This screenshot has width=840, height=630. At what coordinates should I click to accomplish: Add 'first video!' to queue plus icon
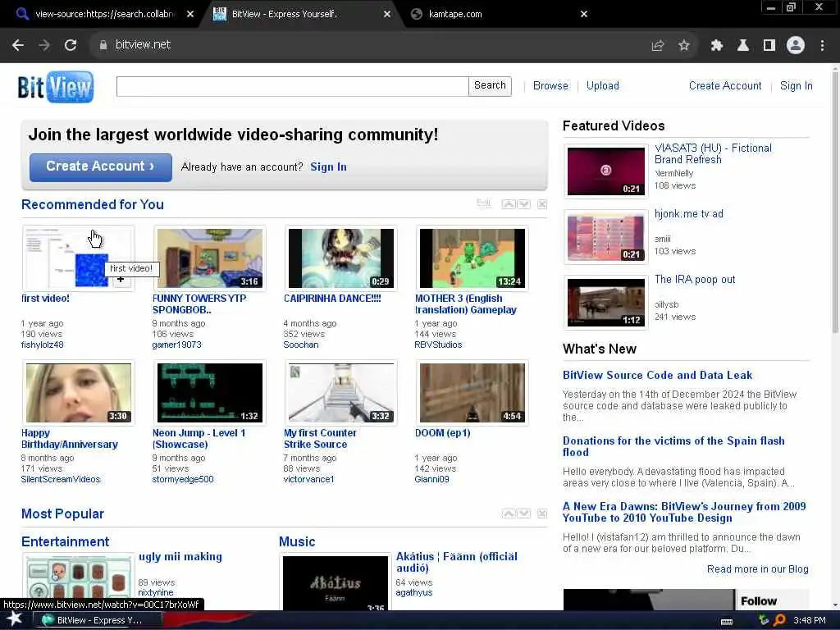click(x=121, y=279)
